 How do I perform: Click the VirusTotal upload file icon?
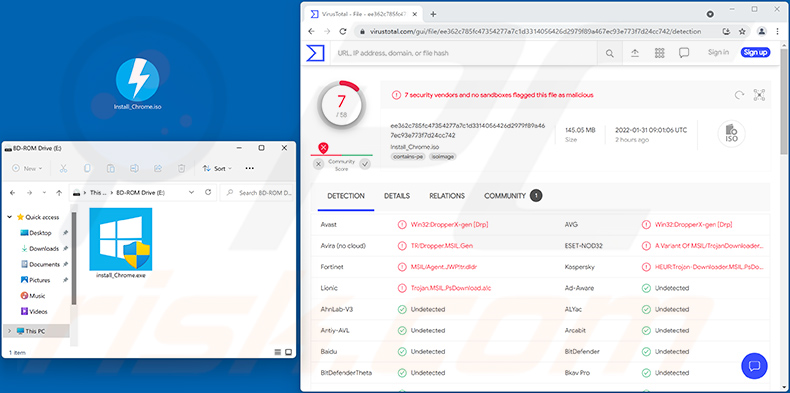tap(635, 53)
